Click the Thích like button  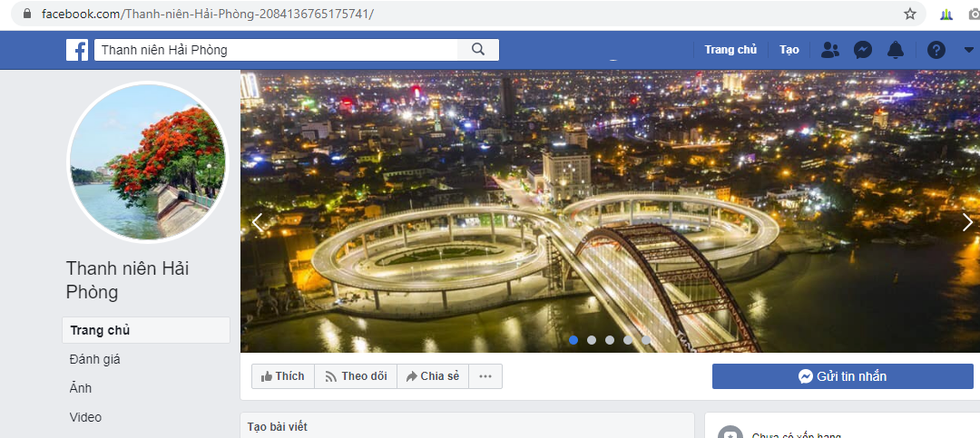(283, 376)
